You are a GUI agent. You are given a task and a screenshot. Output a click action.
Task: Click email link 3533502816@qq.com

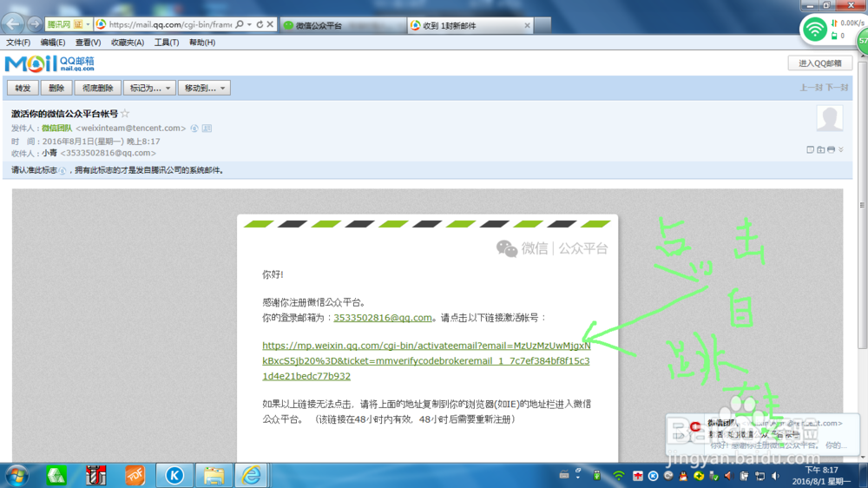383,318
